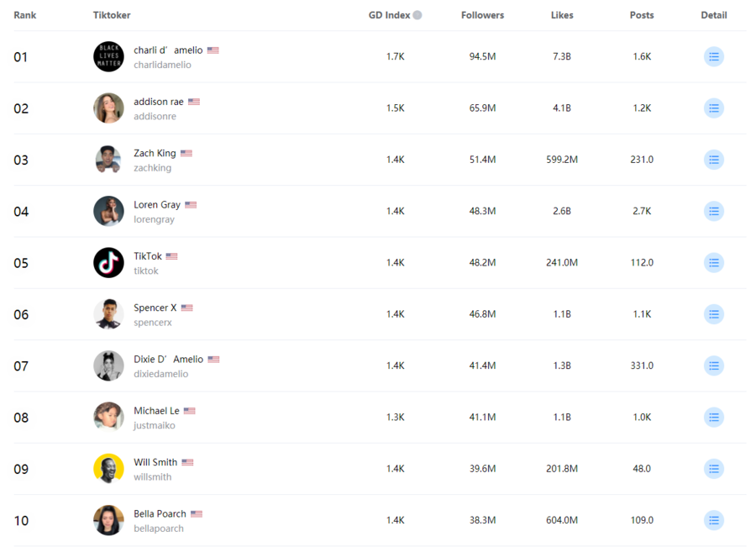The image size is (756, 547).
Task: Open detail icon for addison rae
Action: [x=713, y=108]
